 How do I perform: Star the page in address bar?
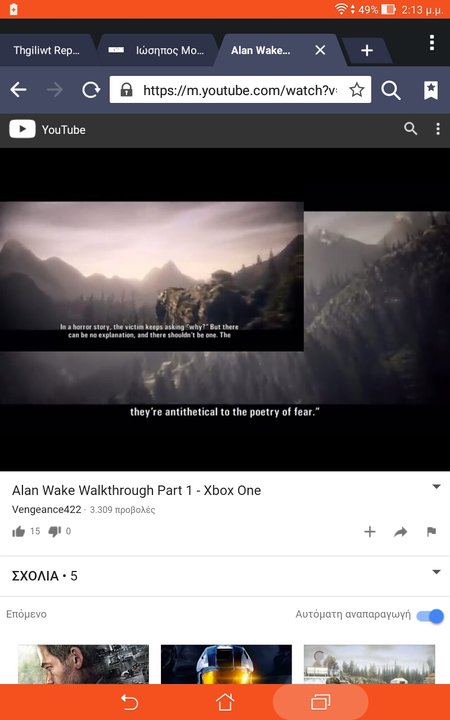coord(357,90)
